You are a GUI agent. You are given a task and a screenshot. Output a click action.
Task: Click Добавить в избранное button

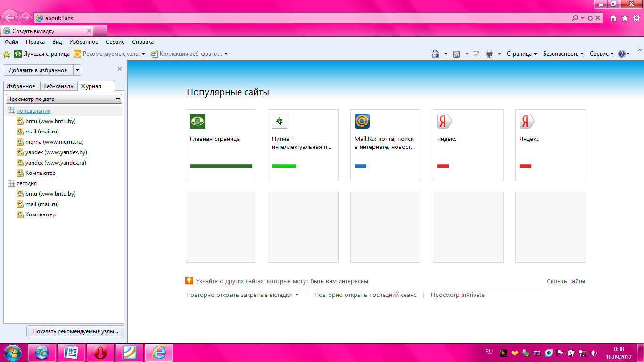(x=38, y=70)
